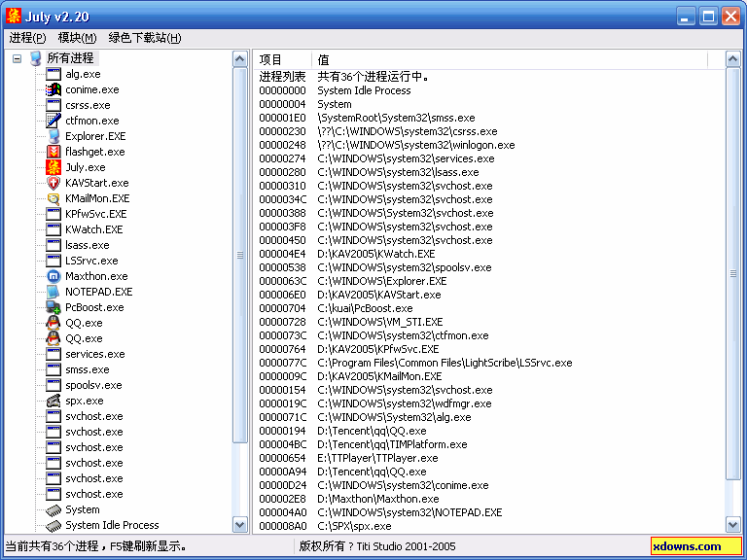This screenshot has width=747, height=560.
Task: Click the NOTEPAD.EXE notepad icon
Action: point(53,292)
